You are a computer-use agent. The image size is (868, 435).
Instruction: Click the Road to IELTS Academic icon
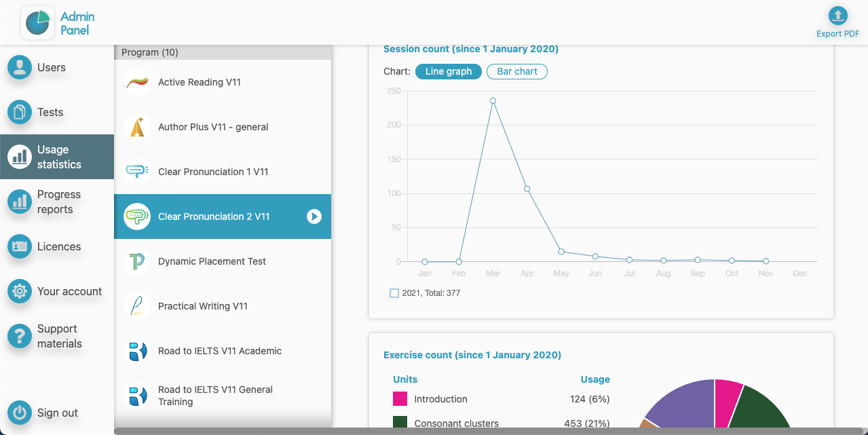pyautogui.click(x=137, y=351)
